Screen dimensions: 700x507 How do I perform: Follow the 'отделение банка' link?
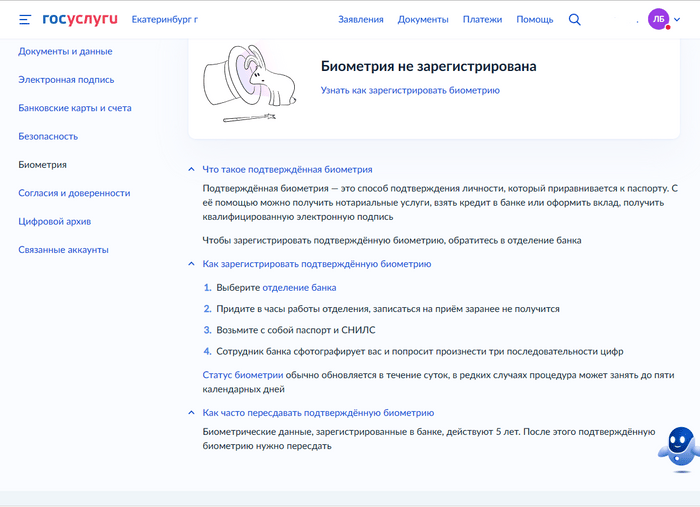click(299, 288)
